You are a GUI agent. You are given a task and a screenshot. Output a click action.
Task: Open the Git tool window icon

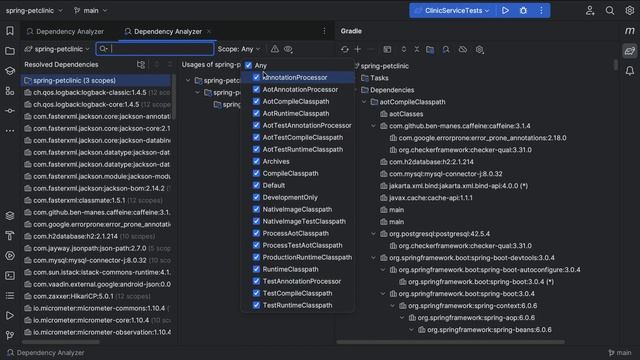coord(10,335)
